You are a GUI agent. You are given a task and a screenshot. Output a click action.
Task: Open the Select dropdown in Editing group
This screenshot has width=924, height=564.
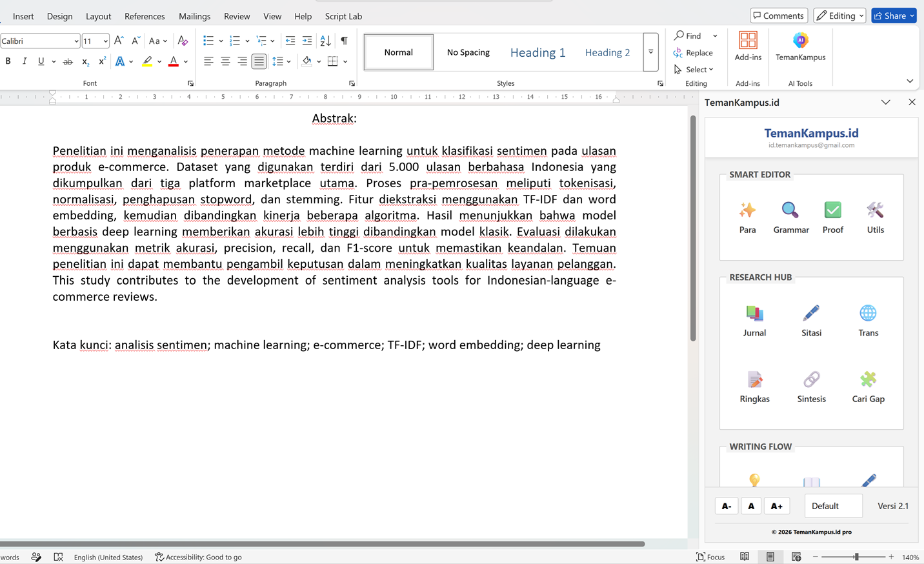[x=694, y=69]
